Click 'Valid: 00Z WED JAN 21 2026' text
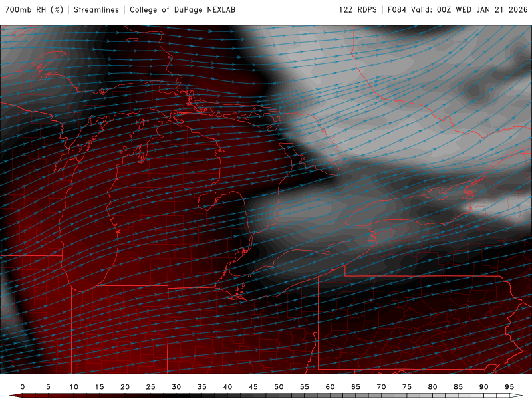This screenshot has height=399, width=532. 469,10
